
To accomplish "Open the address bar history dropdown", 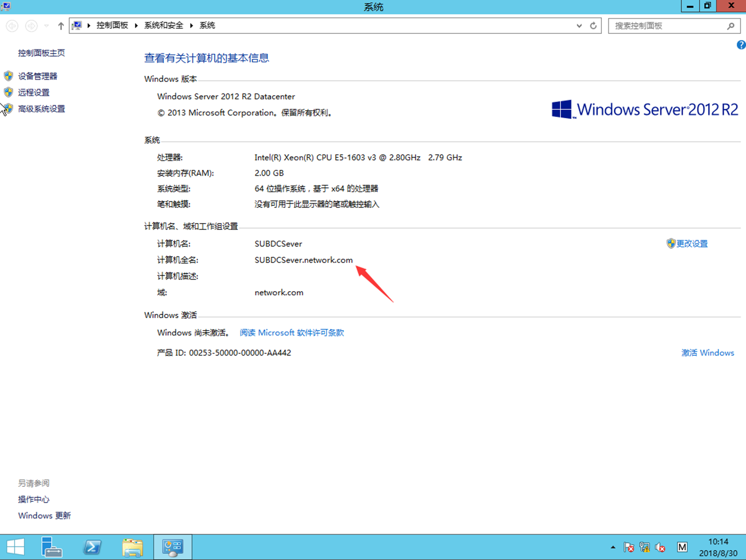I will point(579,26).
